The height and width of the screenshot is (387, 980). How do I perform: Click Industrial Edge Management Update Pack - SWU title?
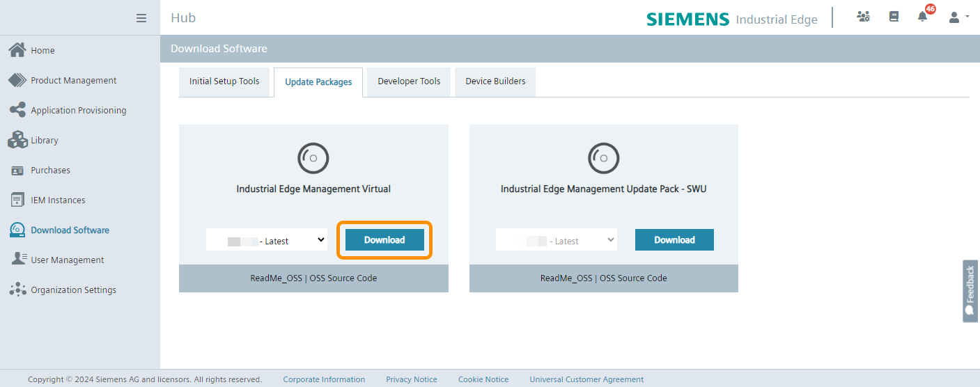[604, 189]
